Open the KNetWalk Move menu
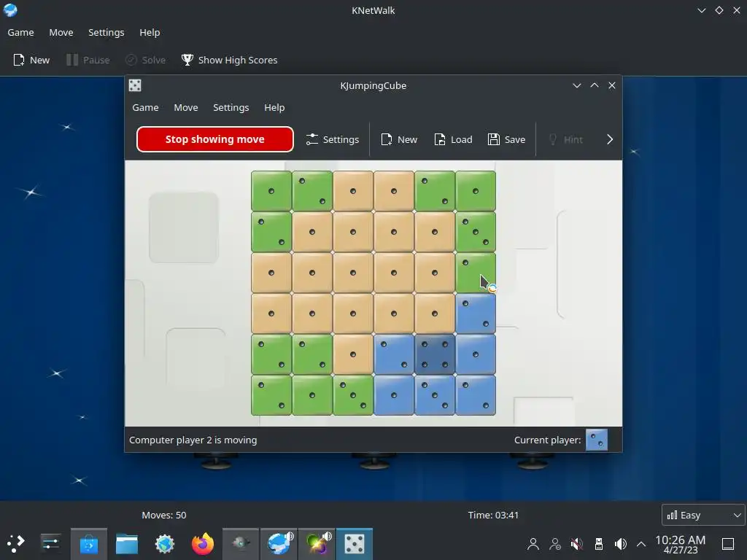This screenshot has height=560, width=747. pyautogui.click(x=61, y=32)
